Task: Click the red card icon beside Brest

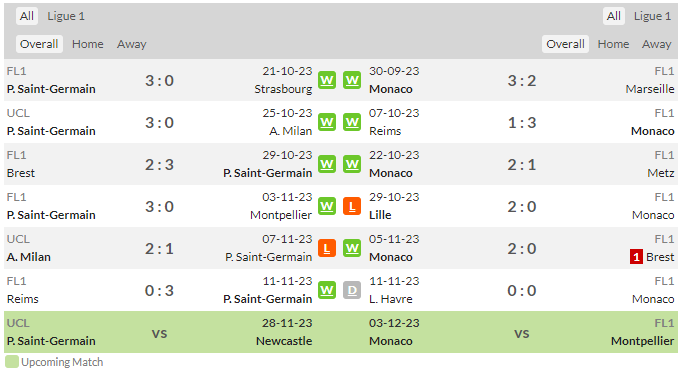Action: 636,257
